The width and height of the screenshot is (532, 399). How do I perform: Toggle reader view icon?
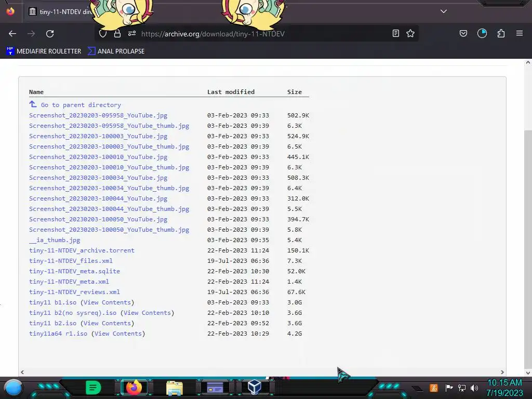click(395, 33)
